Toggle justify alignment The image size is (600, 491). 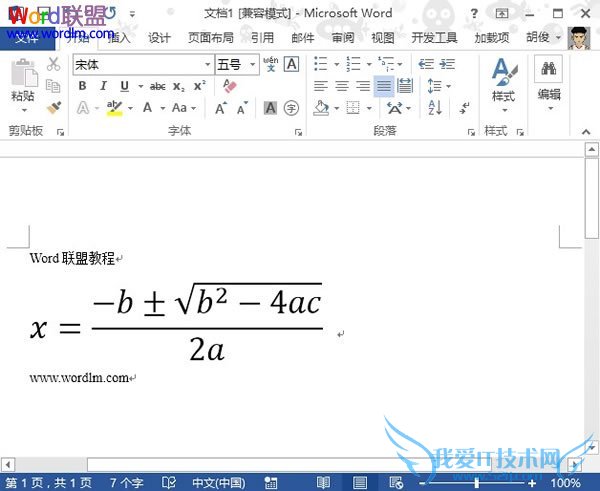click(x=384, y=86)
